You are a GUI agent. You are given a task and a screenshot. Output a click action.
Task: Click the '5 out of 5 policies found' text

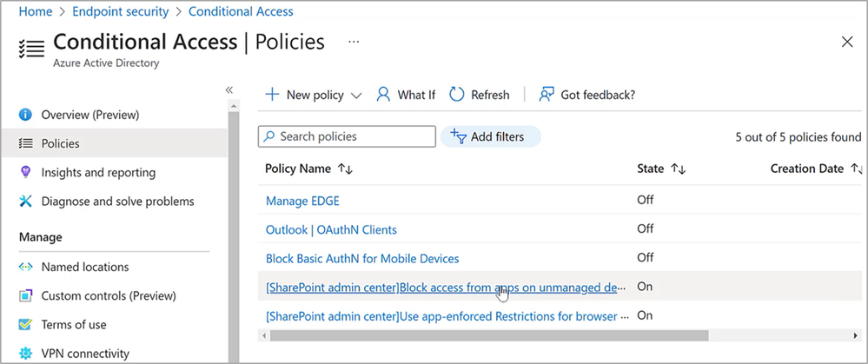click(x=798, y=137)
